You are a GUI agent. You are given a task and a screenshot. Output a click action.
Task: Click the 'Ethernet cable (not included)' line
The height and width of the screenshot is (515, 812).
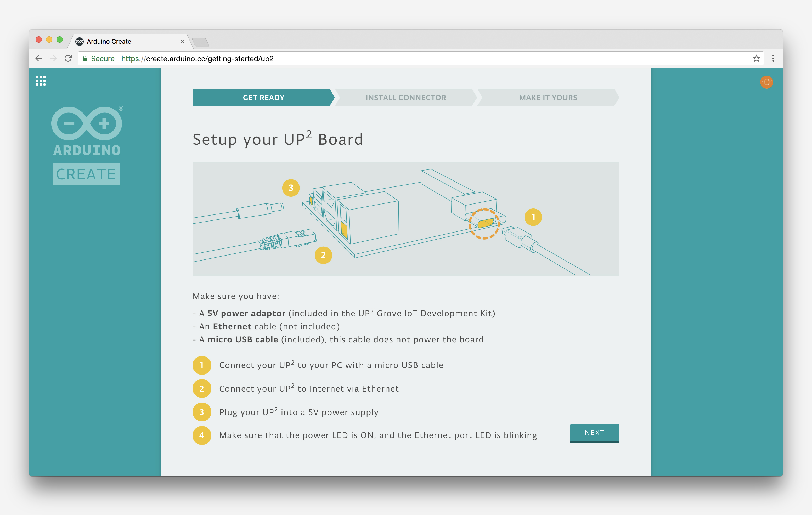(x=266, y=326)
